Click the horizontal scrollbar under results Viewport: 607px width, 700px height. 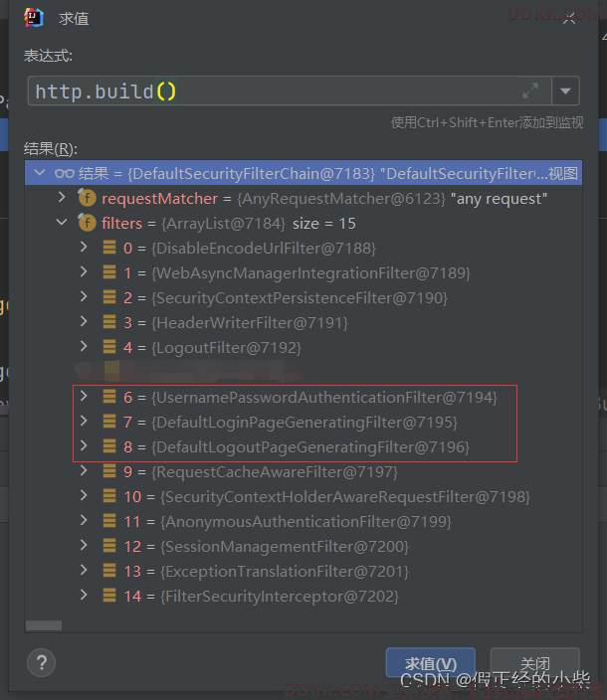coord(43,625)
